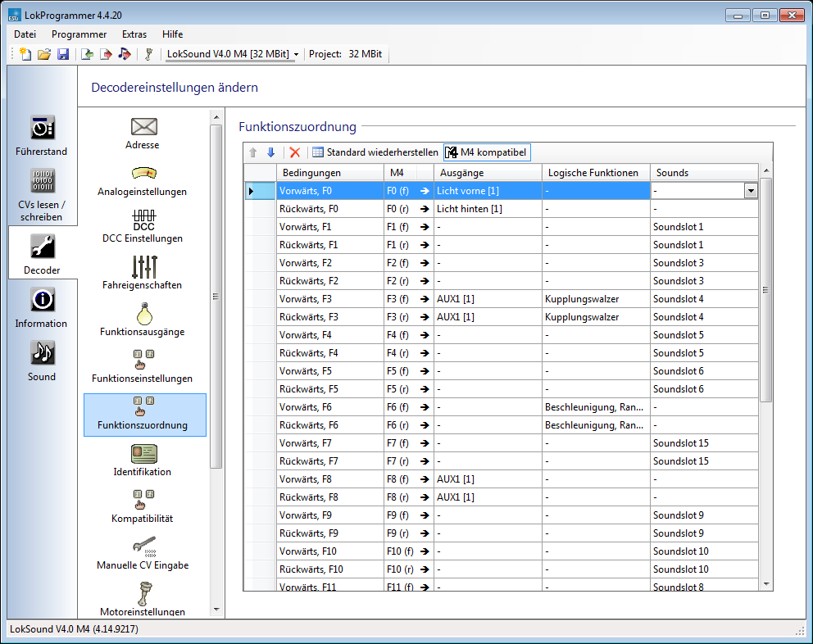Viewport: 813px width, 644px height.
Task: Click Soundslot 3 in Rückwärts, F2 row
Action: pyautogui.click(x=704, y=281)
